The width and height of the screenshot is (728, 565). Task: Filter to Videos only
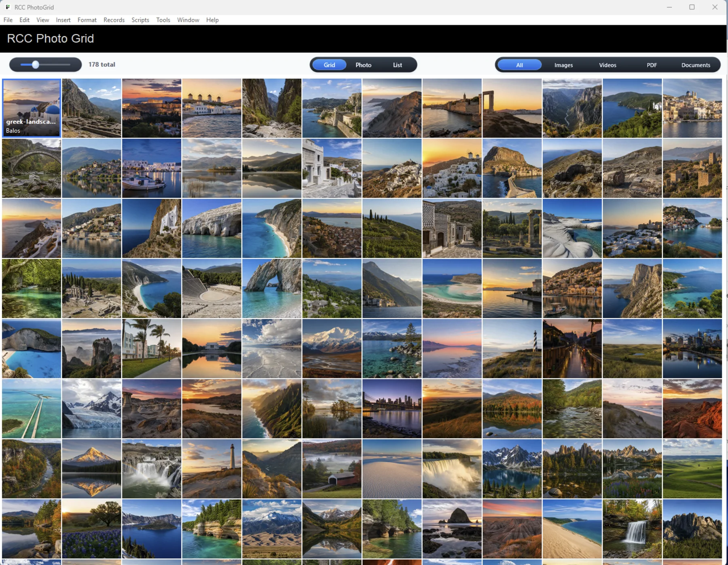coord(607,65)
